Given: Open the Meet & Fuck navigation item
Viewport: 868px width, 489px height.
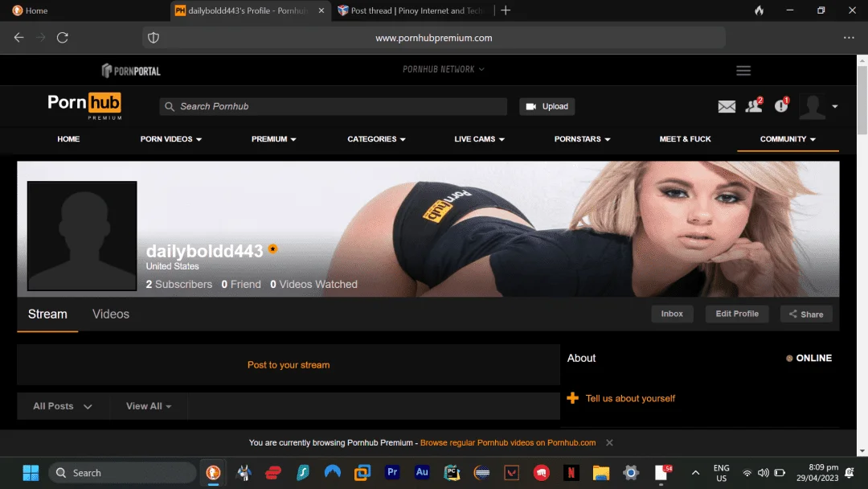Looking at the screenshot, I should coord(685,139).
